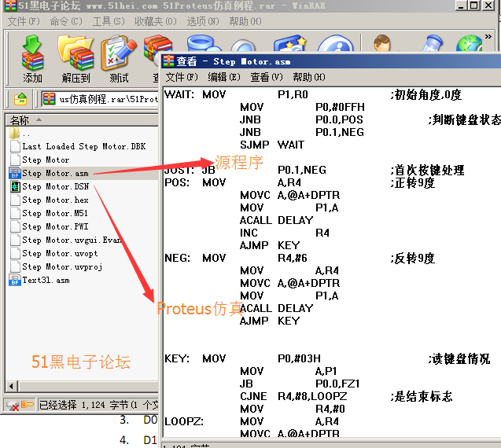Click the test tube virus scan icon
501x448 pixels.
pos(432,43)
